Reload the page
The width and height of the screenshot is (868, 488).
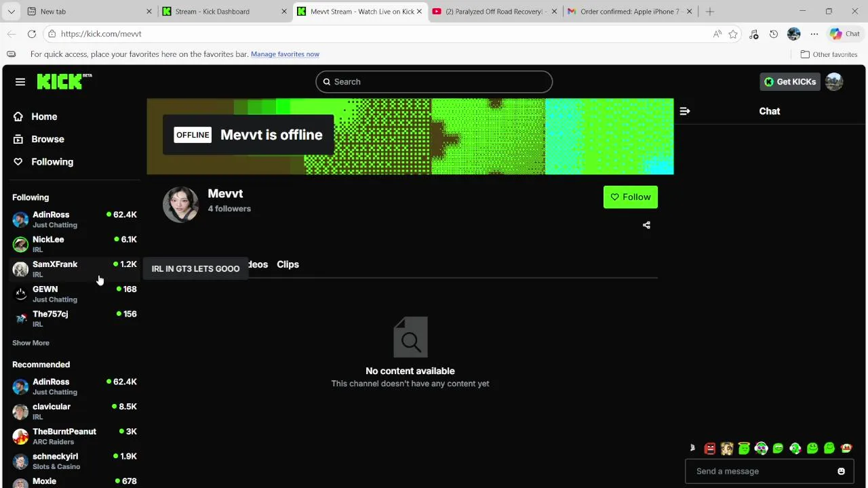(32, 34)
